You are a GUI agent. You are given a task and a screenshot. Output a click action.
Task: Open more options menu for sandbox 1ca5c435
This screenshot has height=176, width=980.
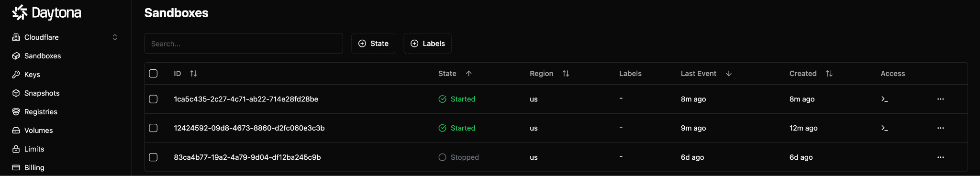click(940, 99)
